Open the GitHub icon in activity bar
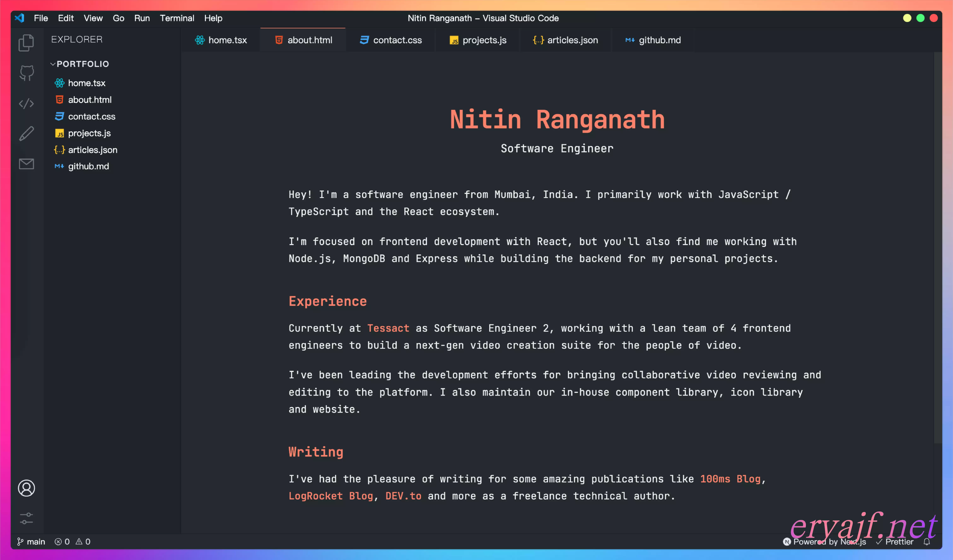The width and height of the screenshot is (953, 560). [x=26, y=73]
